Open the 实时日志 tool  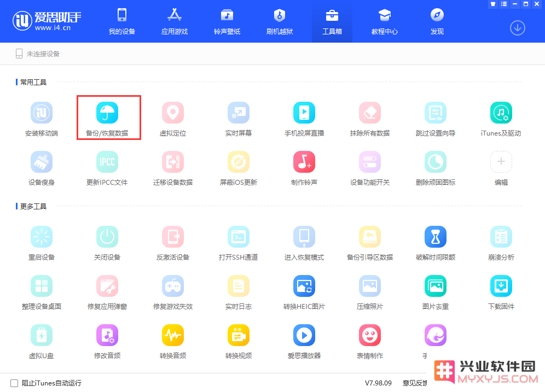coord(239,292)
